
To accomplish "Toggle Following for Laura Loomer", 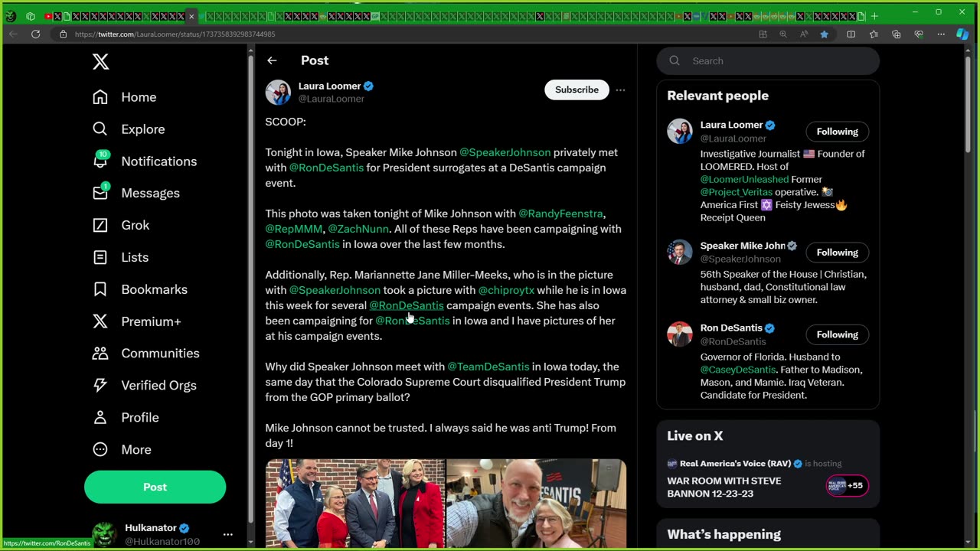I will pos(837,132).
